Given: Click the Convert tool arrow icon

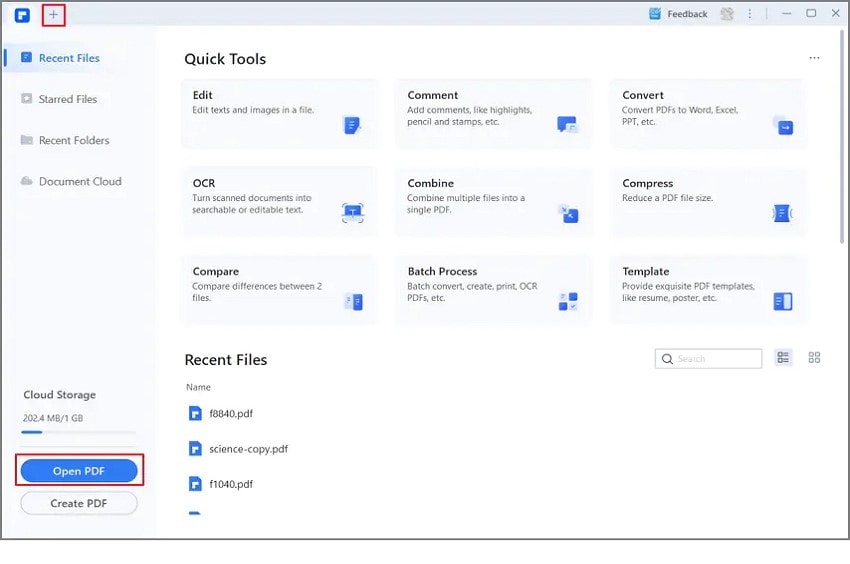Looking at the screenshot, I should [783, 125].
